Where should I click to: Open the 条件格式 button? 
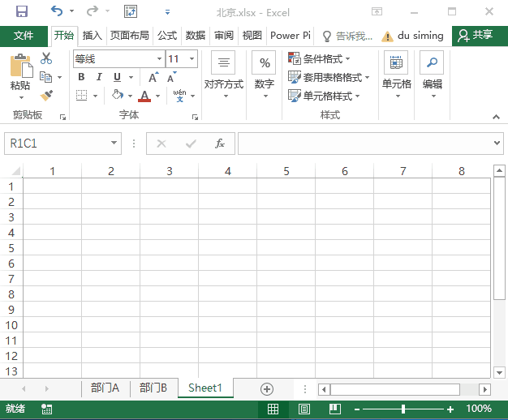click(321, 59)
